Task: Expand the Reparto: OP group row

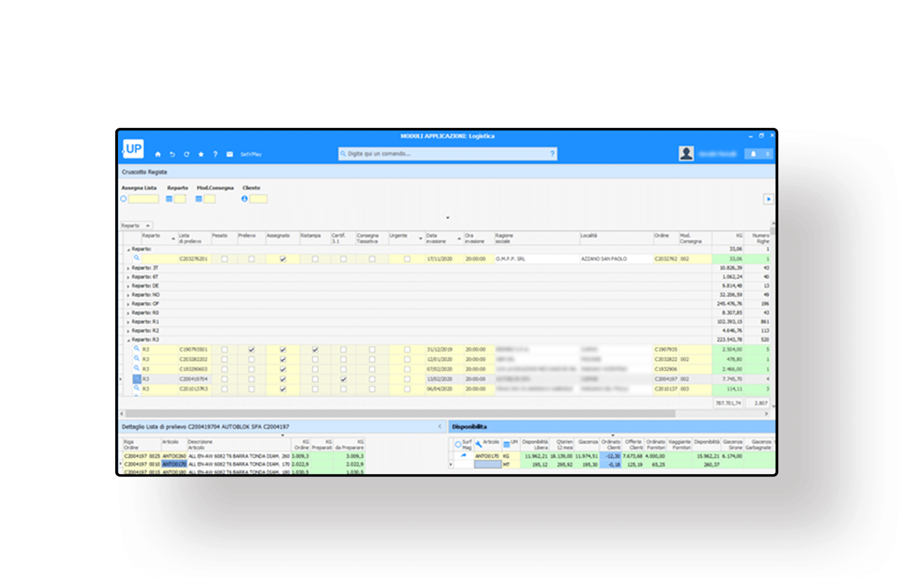Action: coord(128,304)
